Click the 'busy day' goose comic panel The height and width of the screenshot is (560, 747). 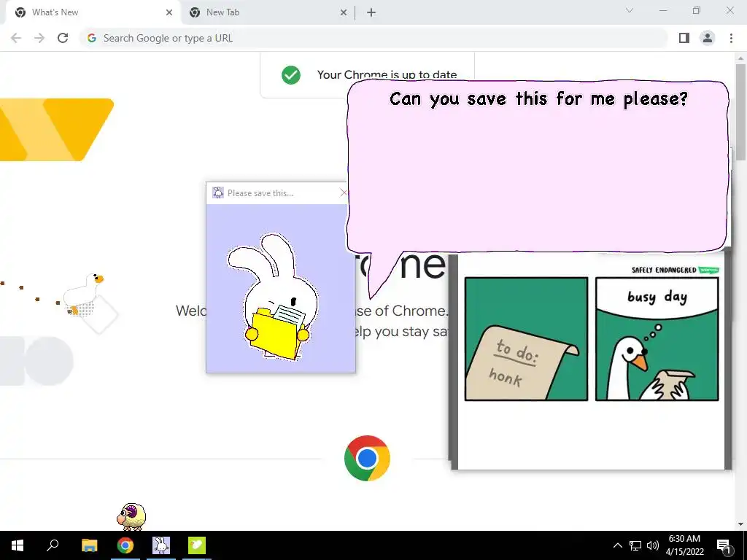(657, 338)
